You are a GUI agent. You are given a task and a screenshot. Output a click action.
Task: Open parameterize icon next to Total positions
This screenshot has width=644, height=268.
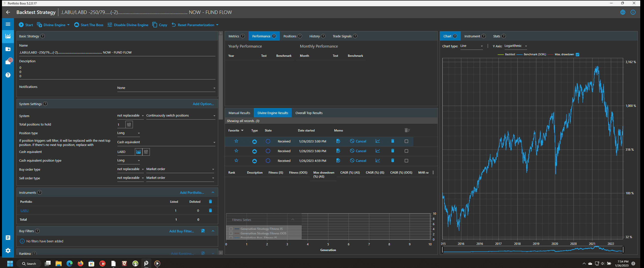(x=129, y=124)
